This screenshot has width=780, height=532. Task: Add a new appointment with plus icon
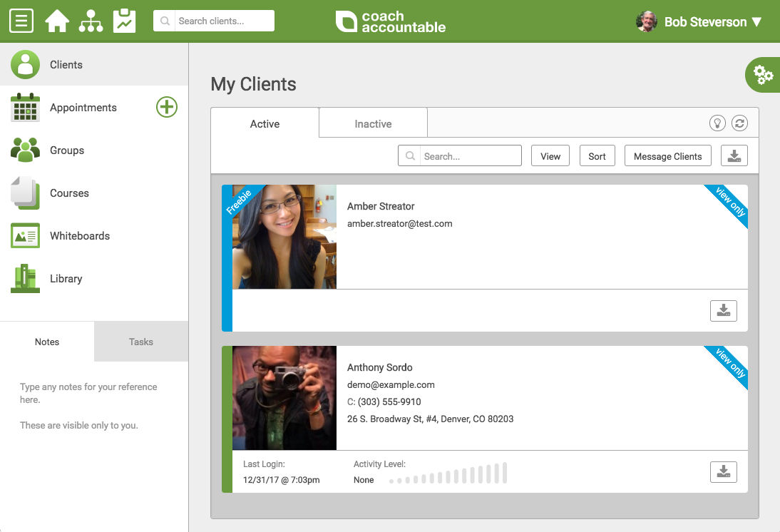(167, 107)
